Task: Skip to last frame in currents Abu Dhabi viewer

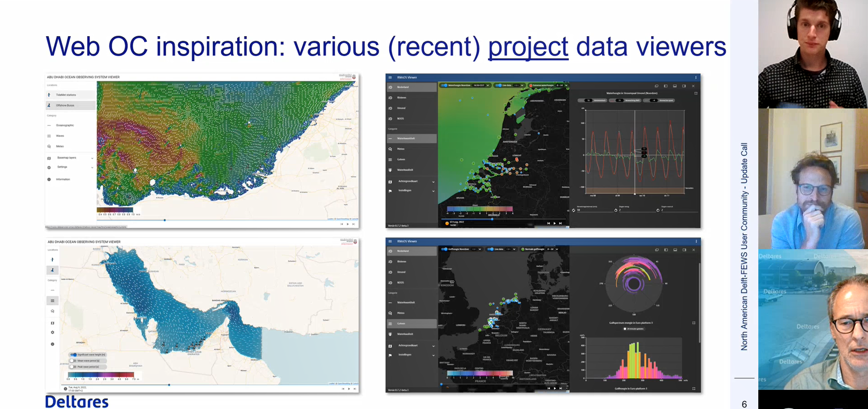Action: pyautogui.click(x=354, y=224)
